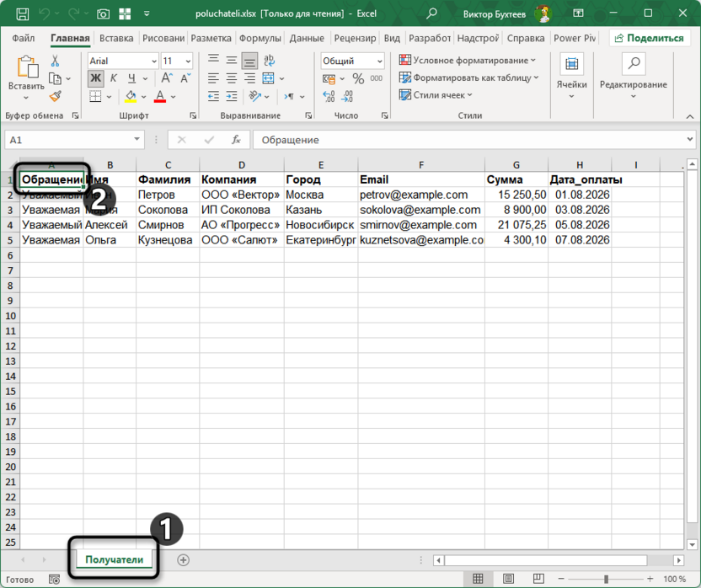Open the font size 11 dropdown
Image resolution: width=701 pixels, height=588 pixels.
click(188, 61)
